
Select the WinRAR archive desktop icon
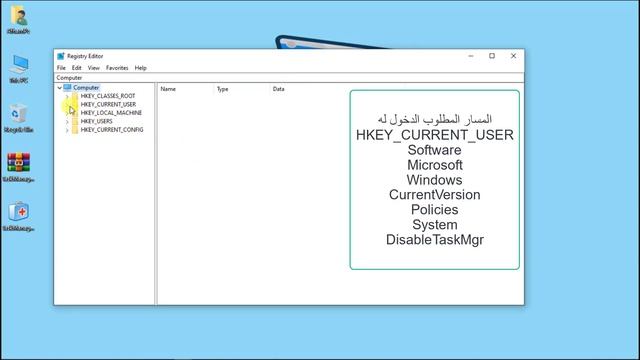[x=18, y=167]
